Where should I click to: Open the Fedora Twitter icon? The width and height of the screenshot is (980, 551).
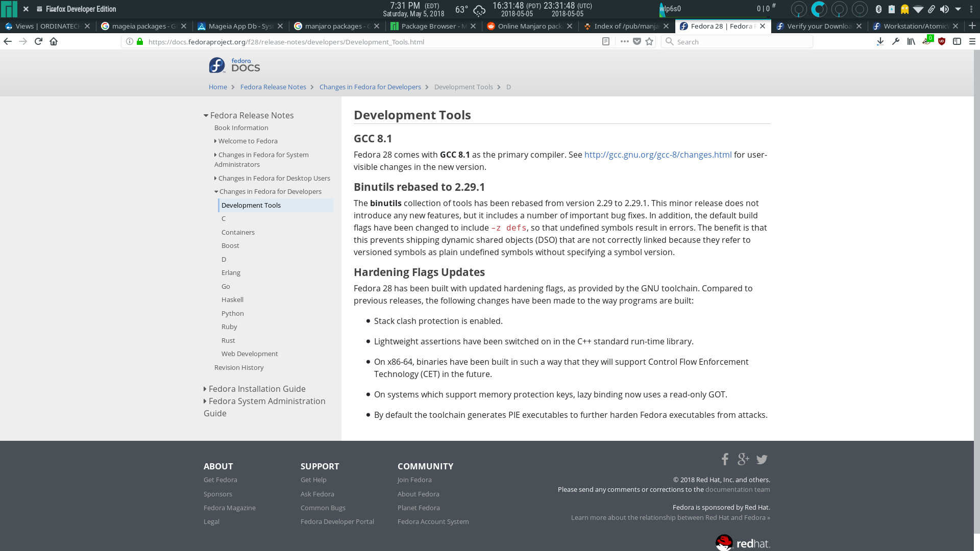point(762,459)
